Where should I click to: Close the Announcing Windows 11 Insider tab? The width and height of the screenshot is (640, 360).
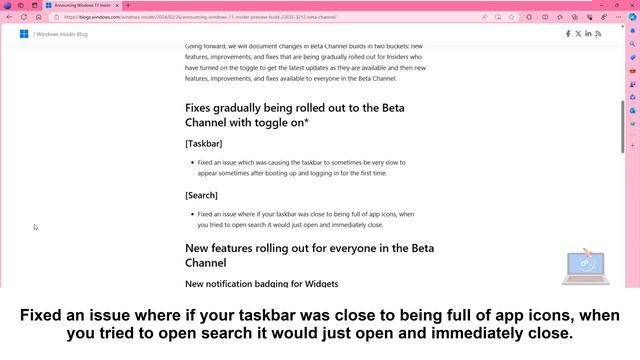(x=117, y=5)
